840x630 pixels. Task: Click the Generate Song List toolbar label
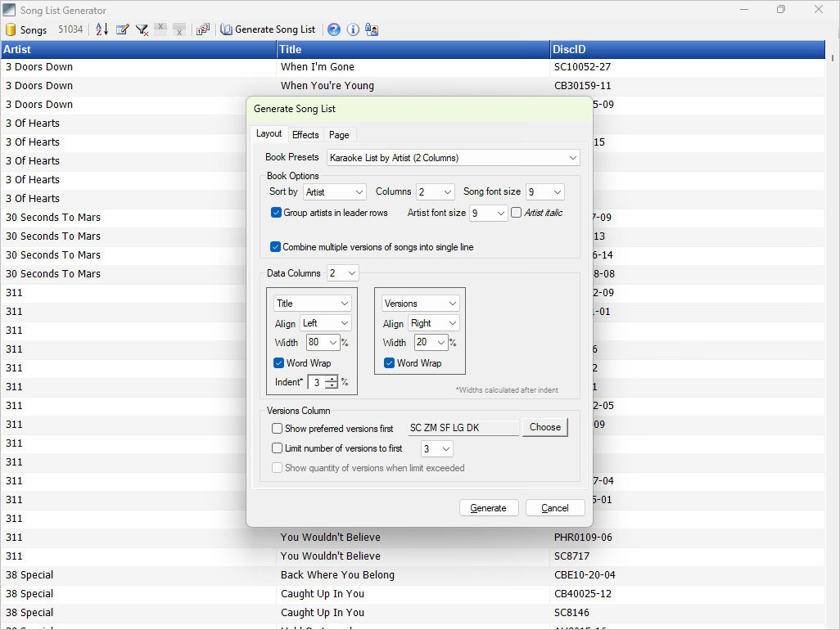point(275,29)
